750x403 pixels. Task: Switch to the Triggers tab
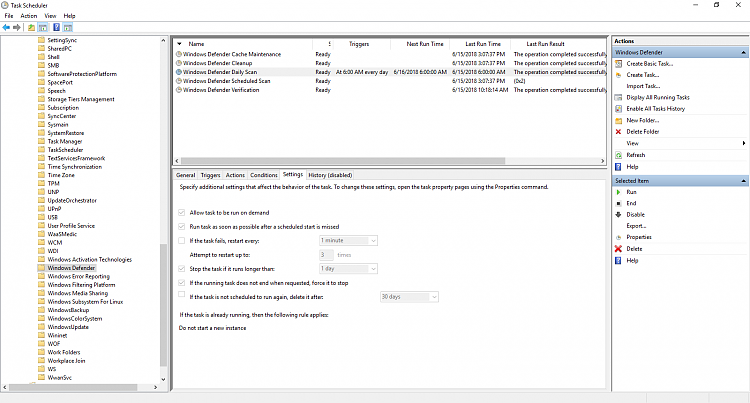pos(210,175)
